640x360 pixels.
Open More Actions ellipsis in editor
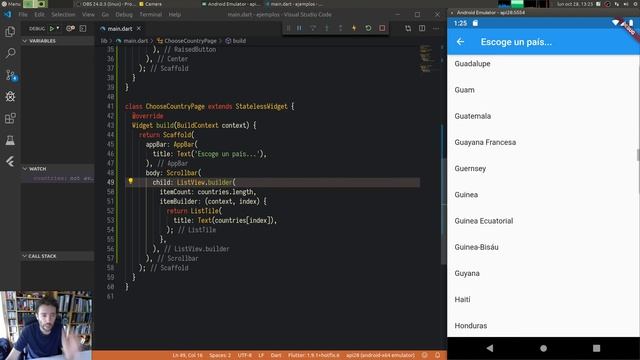[x=436, y=28]
